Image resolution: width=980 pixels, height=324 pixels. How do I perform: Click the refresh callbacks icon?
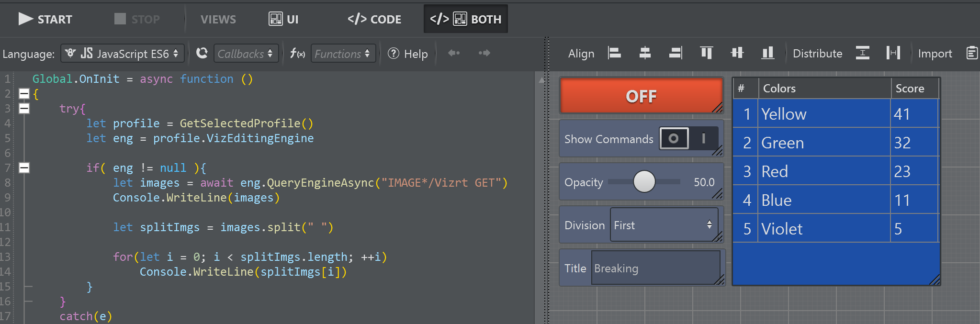pos(202,53)
